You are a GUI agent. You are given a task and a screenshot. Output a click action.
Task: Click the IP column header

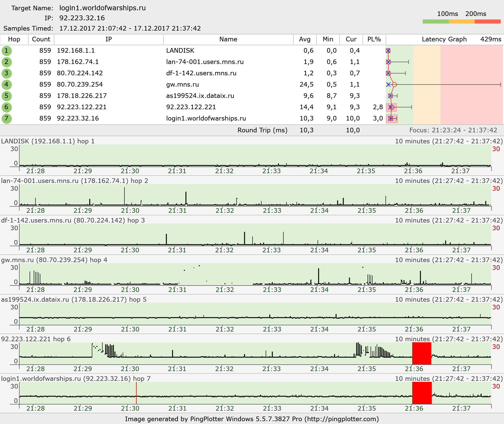click(109, 39)
